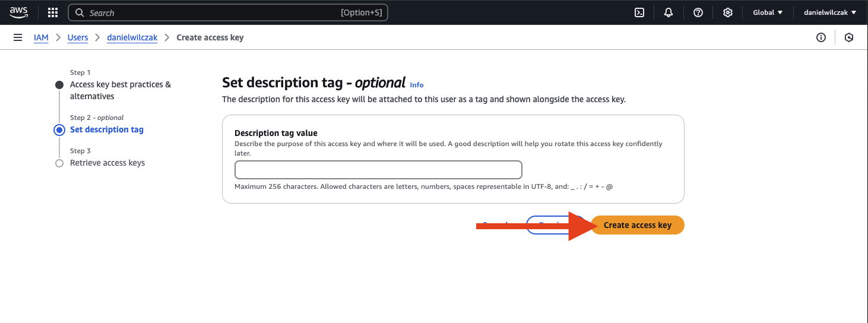
Task: Open the AWS home logo
Action: pos(19,12)
